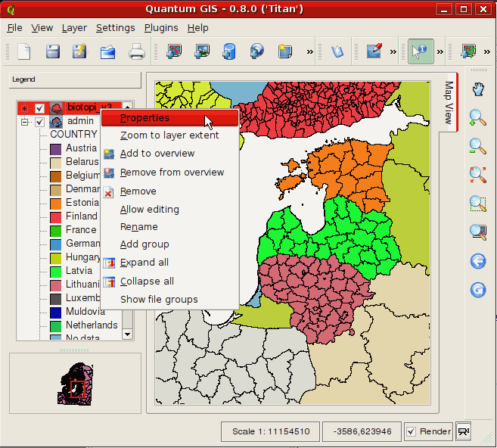Viewport: 497px width, 448px height.
Task: Click the overview map thumbnail
Action: [x=76, y=384]
